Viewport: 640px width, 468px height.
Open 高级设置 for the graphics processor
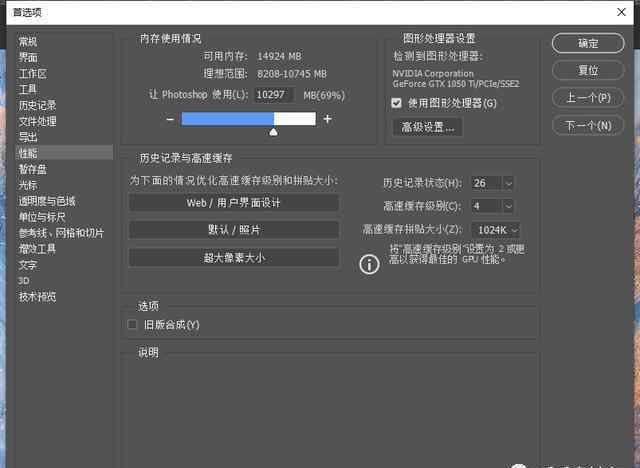[x=427, y=127]
